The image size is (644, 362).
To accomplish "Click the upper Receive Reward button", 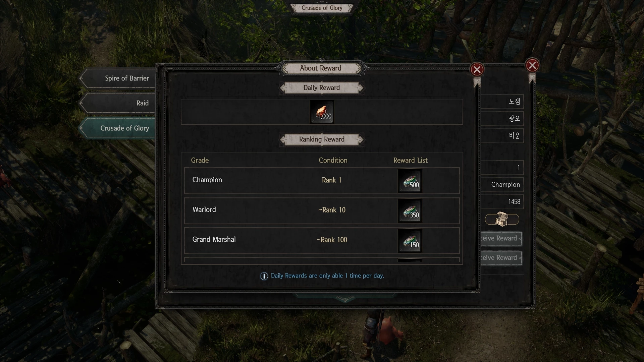I will [501, 238].
